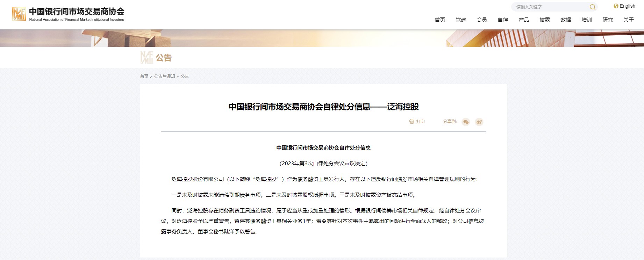
Task: Open the 披露 navigation menu
Action: click(545, 20)
